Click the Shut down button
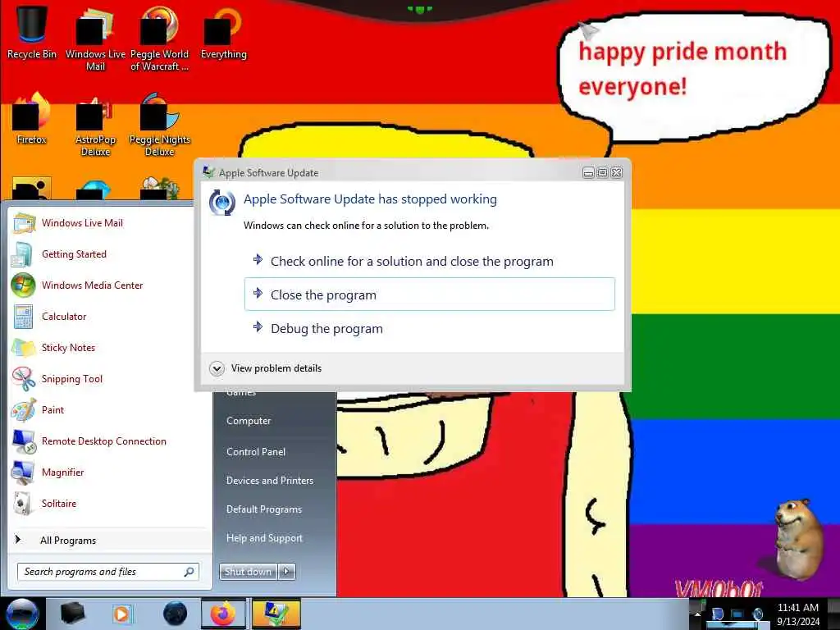Image resolution: width=840 pixels, height=630 pixels. (x=248, y=572)
